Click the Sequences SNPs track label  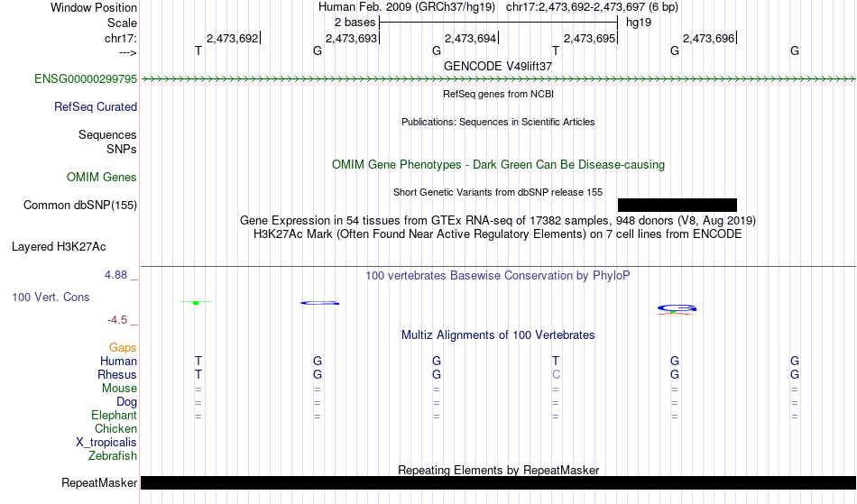[107, 142]
